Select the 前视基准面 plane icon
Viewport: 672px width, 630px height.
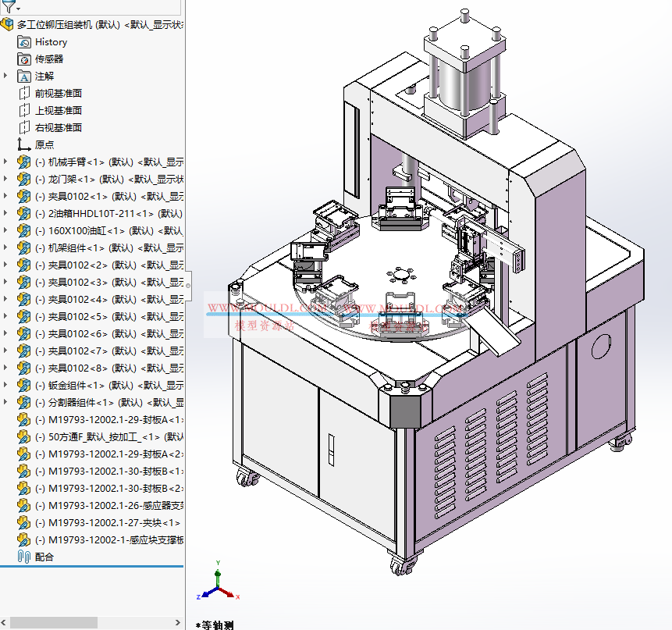pyautogui.click(x=23, y=94)
